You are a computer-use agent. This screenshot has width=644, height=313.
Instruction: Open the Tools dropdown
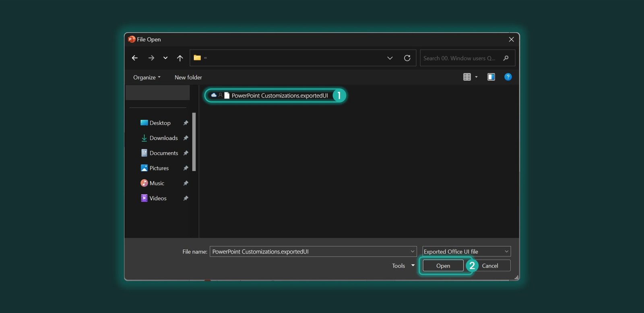click(403, 266)
